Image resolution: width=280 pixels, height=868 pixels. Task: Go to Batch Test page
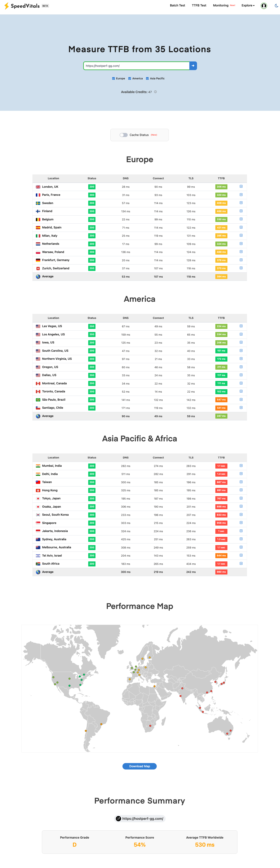[177, 5]
